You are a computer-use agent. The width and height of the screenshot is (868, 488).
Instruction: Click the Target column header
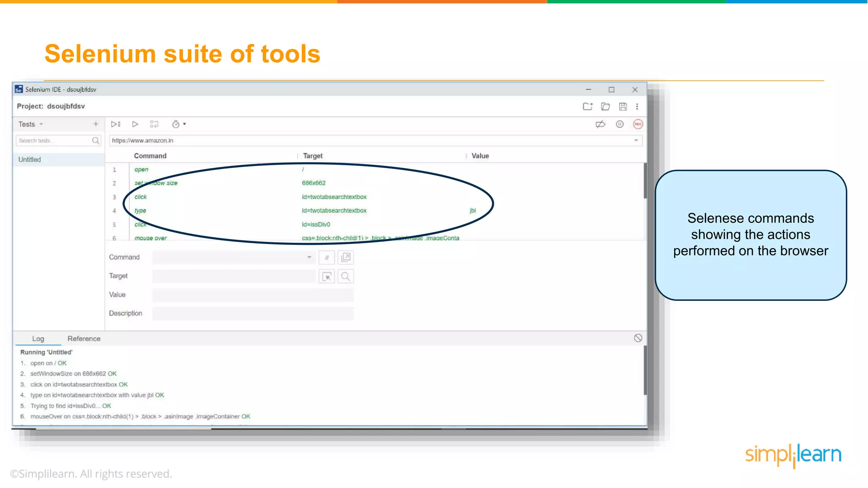tap(313, 156)
